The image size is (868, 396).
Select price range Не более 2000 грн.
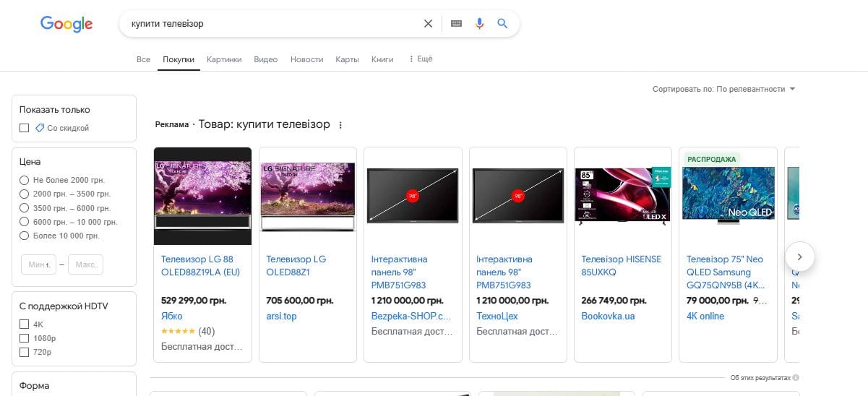(25, 180)
